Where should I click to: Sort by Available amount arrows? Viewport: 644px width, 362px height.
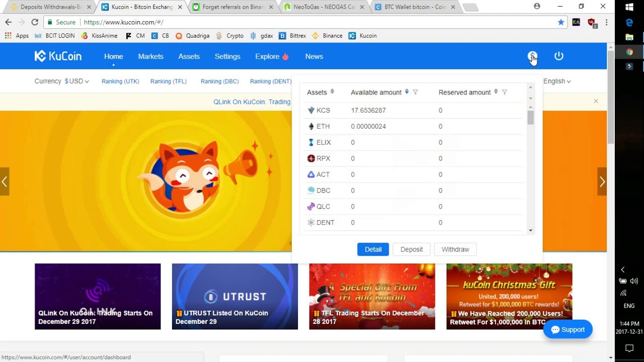[x=407, y=92]
